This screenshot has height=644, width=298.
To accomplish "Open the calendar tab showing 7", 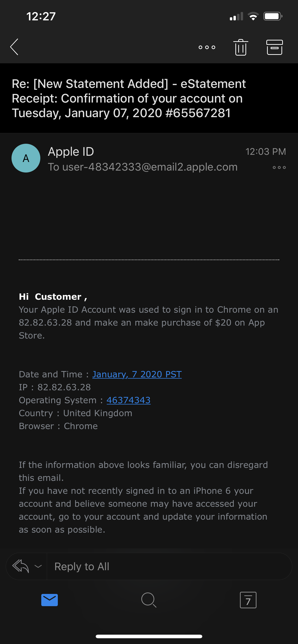I will click(248, 600).
